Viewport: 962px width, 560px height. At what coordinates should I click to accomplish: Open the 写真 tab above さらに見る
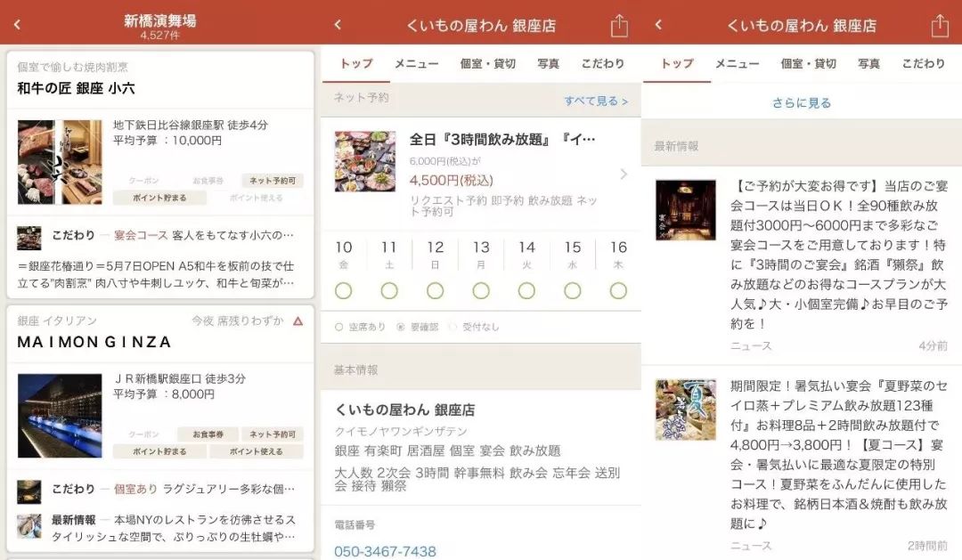pos(869,64)
